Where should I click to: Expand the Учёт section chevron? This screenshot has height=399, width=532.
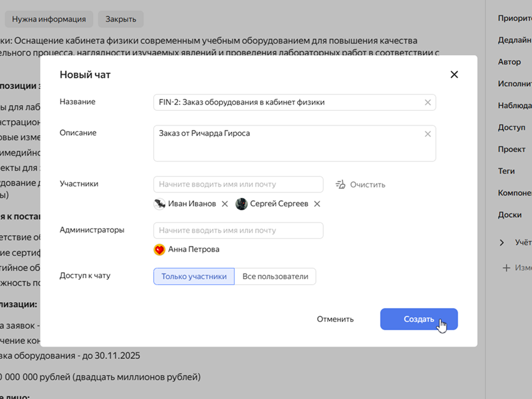click(502, 242)
